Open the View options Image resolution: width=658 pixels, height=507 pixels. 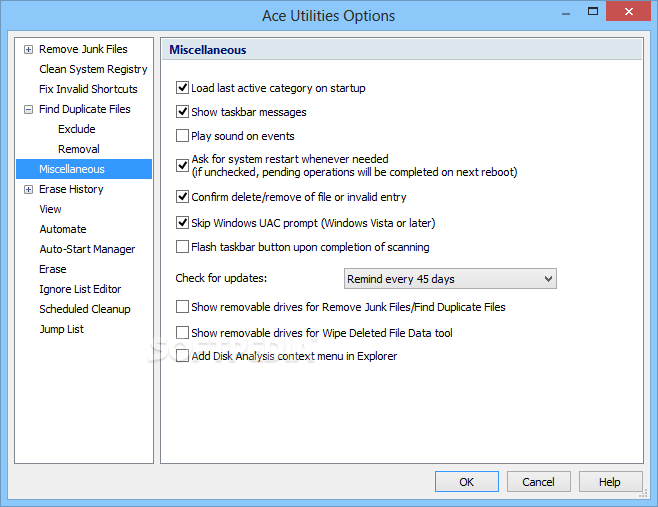(50, 209)
